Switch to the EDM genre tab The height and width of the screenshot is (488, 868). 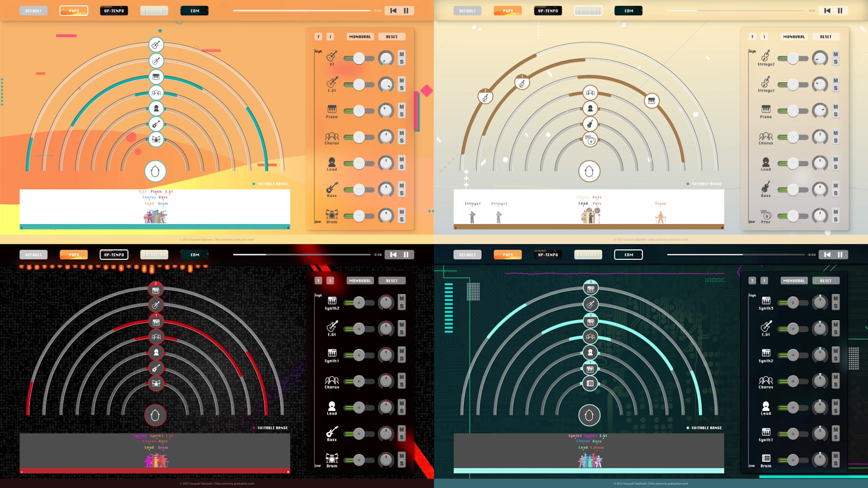[x=194, y=10]
